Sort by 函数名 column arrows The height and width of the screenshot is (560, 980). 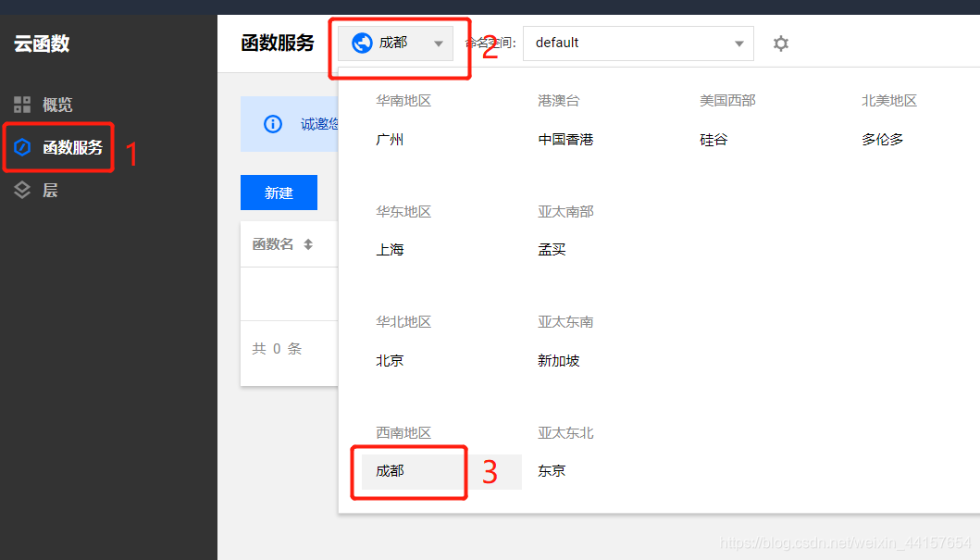308,244
